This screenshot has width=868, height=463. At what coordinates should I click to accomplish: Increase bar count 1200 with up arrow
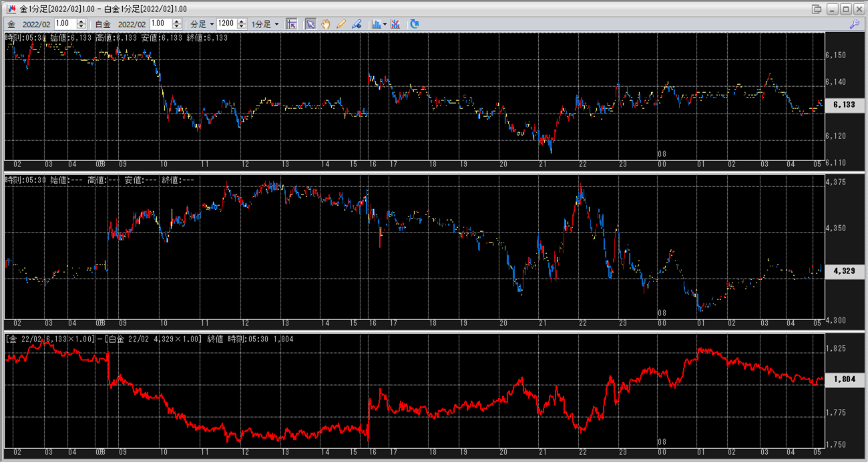click(x=242, y=21)
